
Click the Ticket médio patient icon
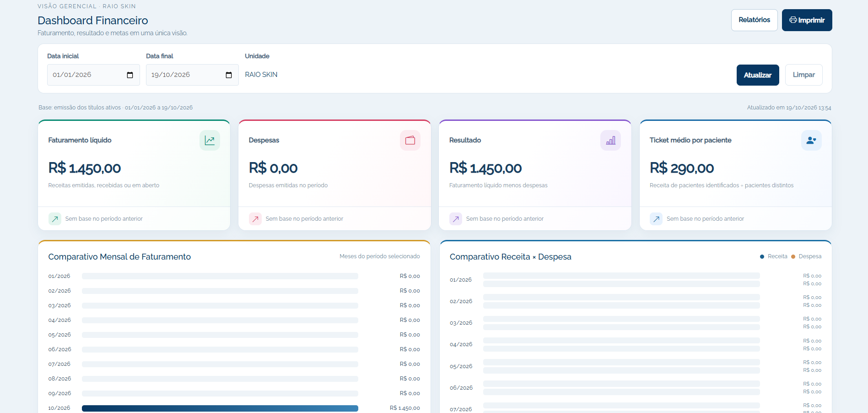(x=811, y=140)
